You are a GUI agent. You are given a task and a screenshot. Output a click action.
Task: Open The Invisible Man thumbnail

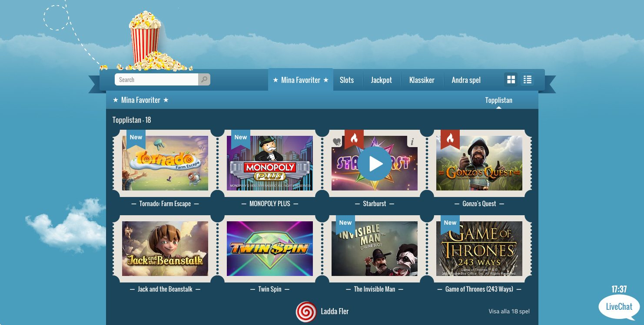pyautogui.click(x=375, y=249)
